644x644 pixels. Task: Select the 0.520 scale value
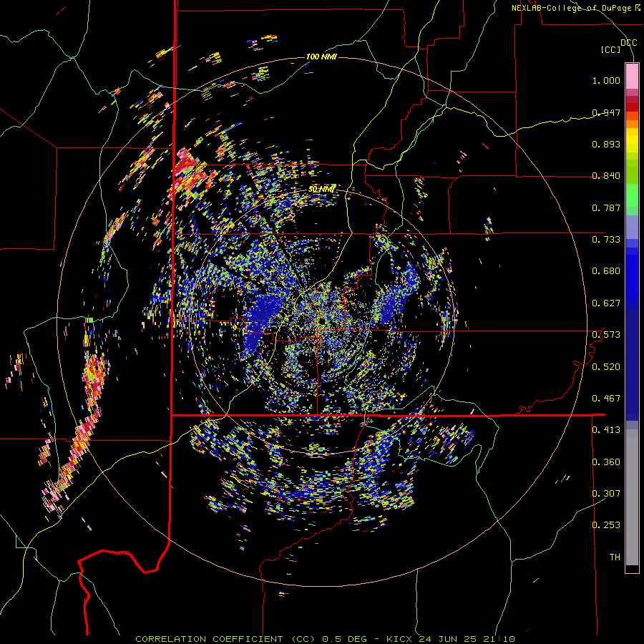click(606, 367)
